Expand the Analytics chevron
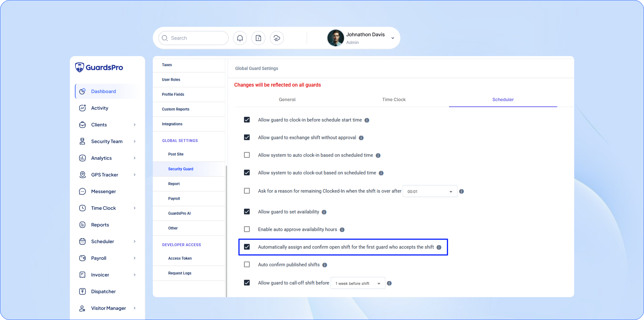The width and height of the screenshot is (644, 320). click(135, 158)
